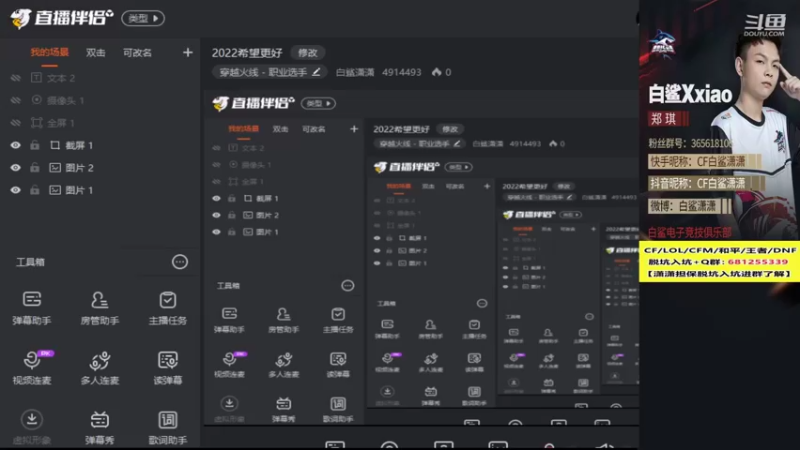Open 歌词助手 in the largest nested preview
This screenshot has height=450, width=800.
click(338, 409)
